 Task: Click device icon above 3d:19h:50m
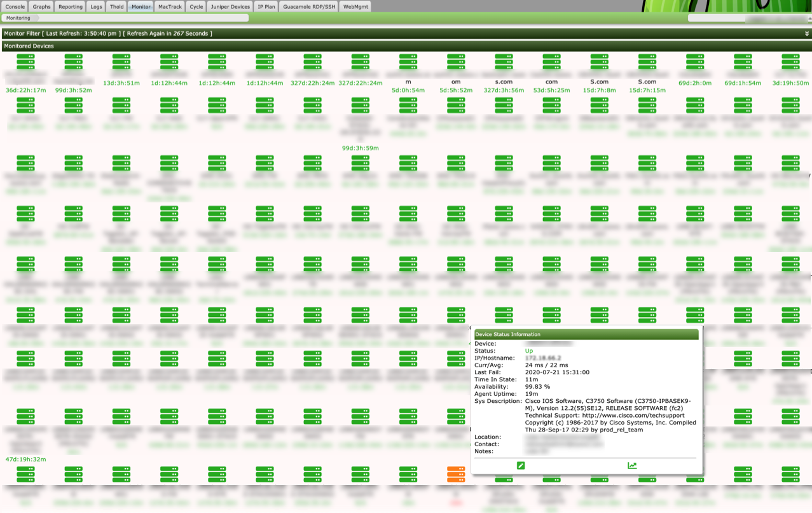point(790,62)
